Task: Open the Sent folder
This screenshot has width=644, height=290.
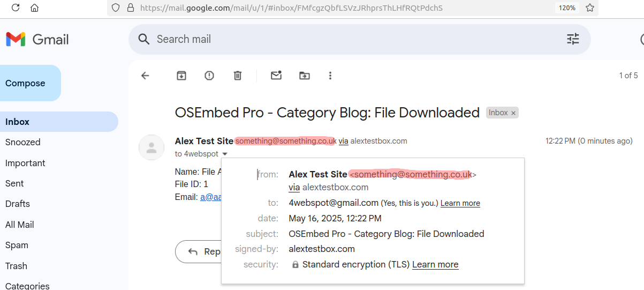Action: point(14,183)
